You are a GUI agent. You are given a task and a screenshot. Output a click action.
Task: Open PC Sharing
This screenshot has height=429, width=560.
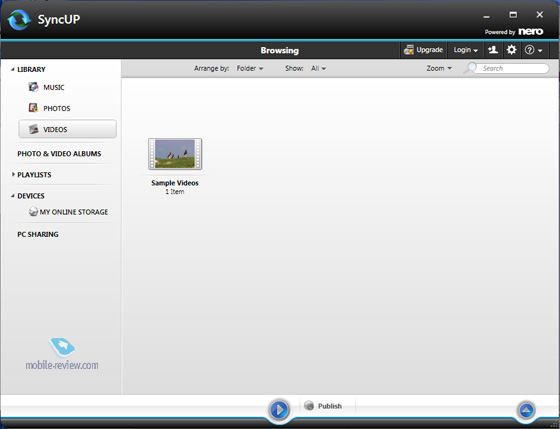pyautogui.click(x=38, y=234)
